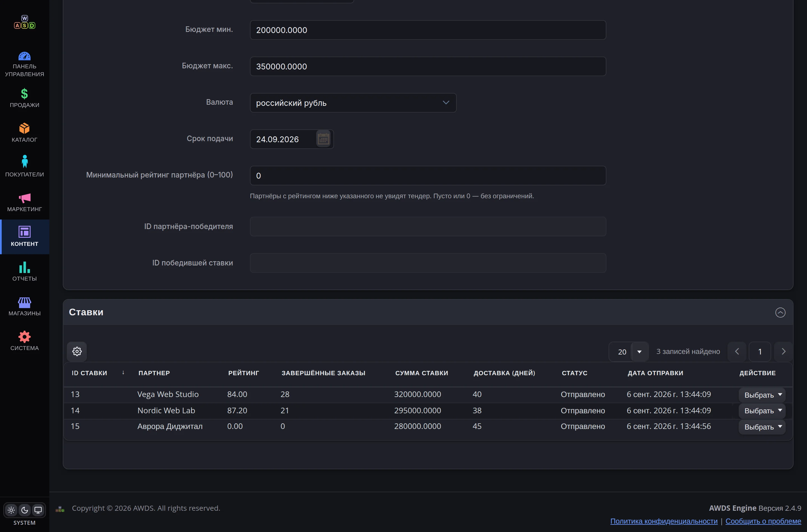Select the Vega Web Studio partner cell
The image size is (807, 532).
coord(168,394)
